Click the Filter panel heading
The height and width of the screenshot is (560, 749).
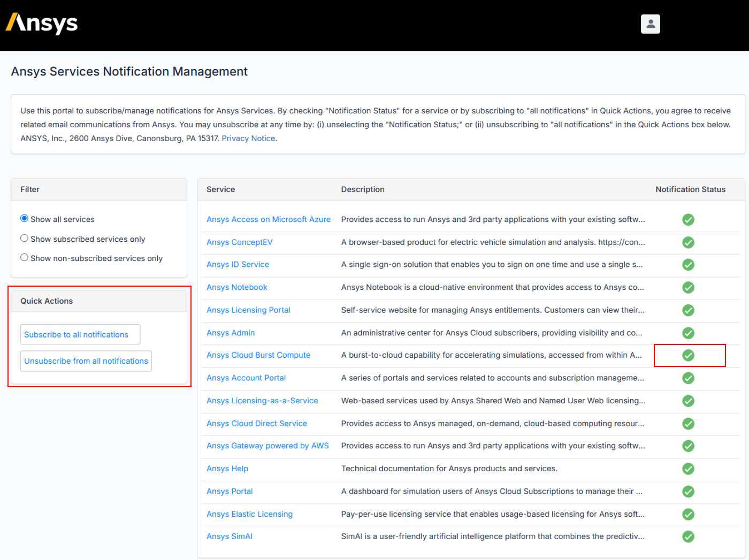30,189
